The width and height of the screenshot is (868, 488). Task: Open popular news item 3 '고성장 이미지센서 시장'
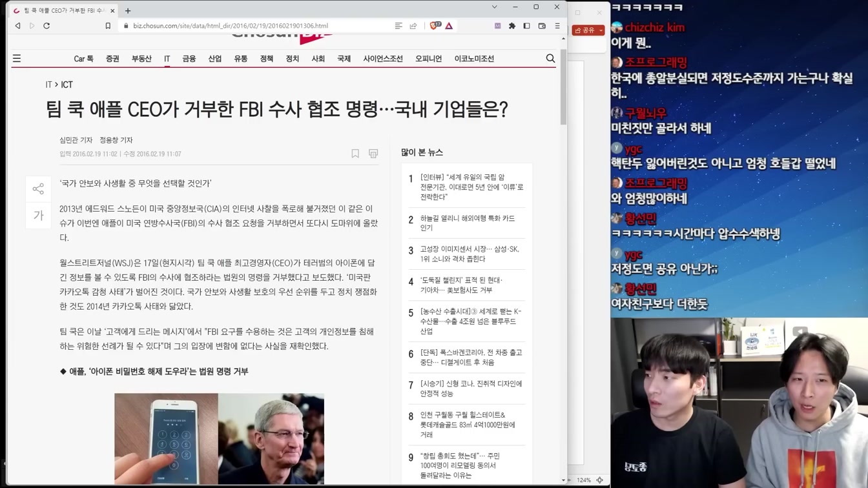470,254
